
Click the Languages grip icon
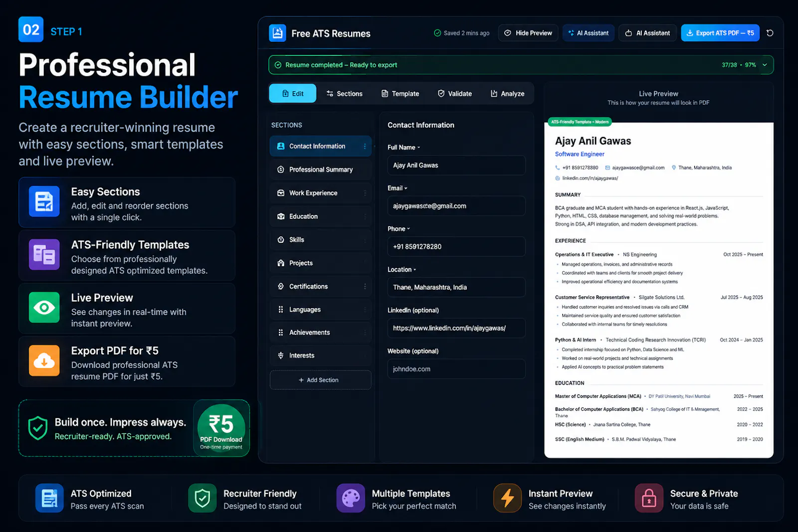click(281, 309)
